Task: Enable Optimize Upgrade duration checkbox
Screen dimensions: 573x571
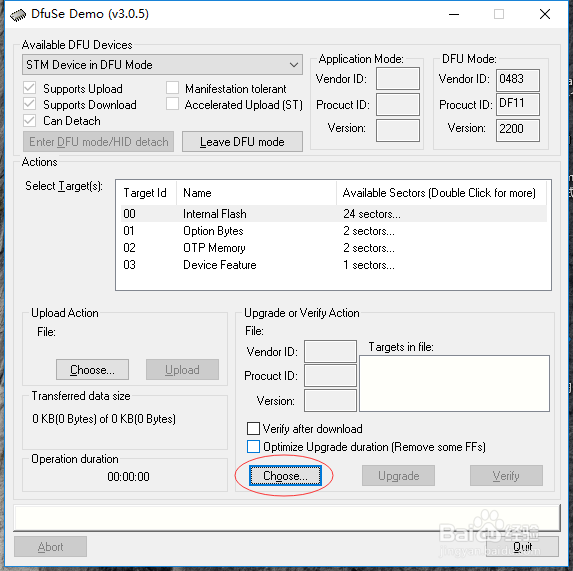Action: [x=253, y=446]
